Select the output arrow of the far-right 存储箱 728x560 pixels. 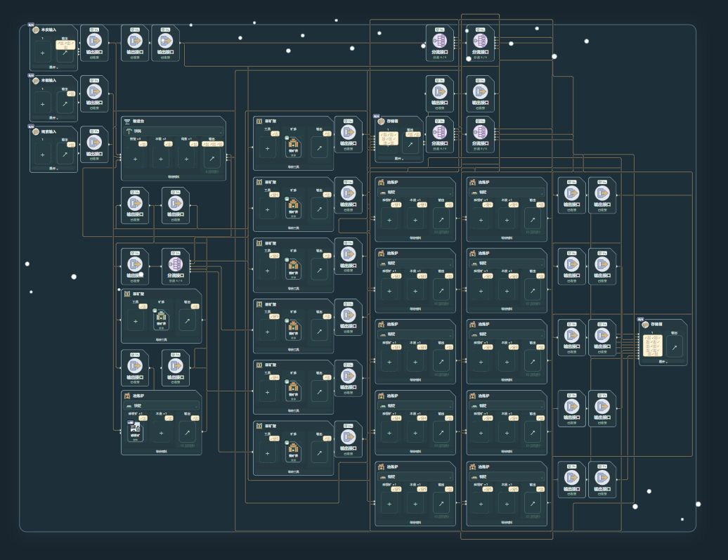(x=674, y=347)
